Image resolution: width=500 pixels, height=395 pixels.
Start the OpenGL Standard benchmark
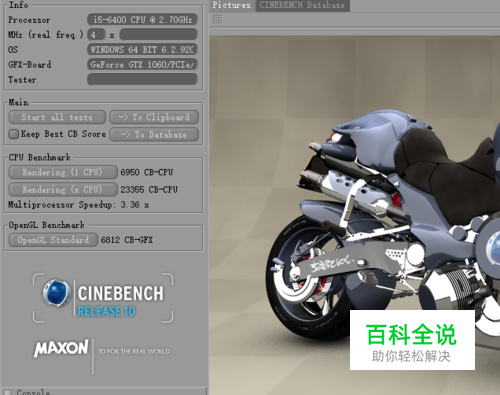[53, 240]
